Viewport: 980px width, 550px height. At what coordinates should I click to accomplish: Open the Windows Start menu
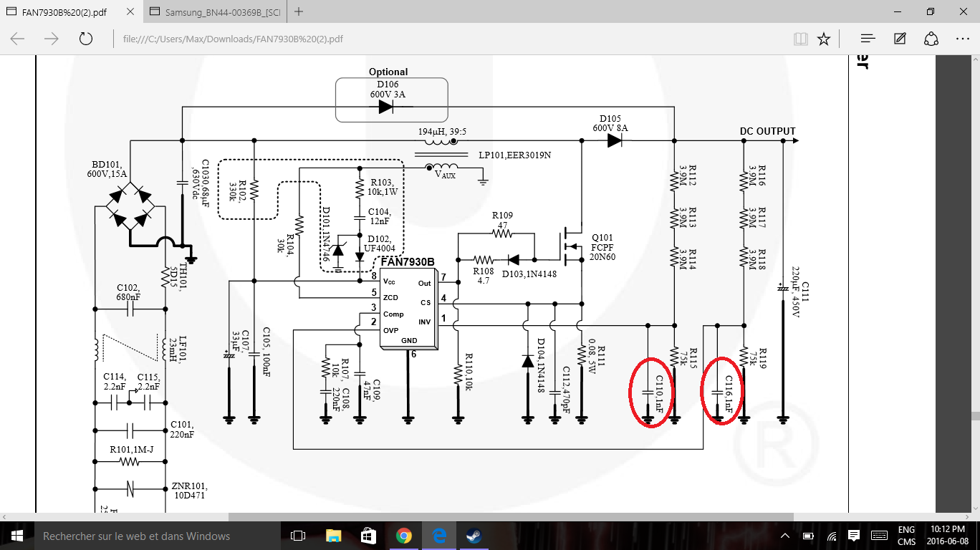click(x=17, y=536)
